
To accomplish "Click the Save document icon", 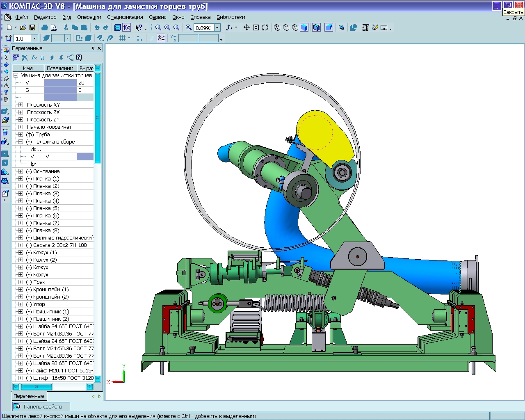I will tap(32, 27).
